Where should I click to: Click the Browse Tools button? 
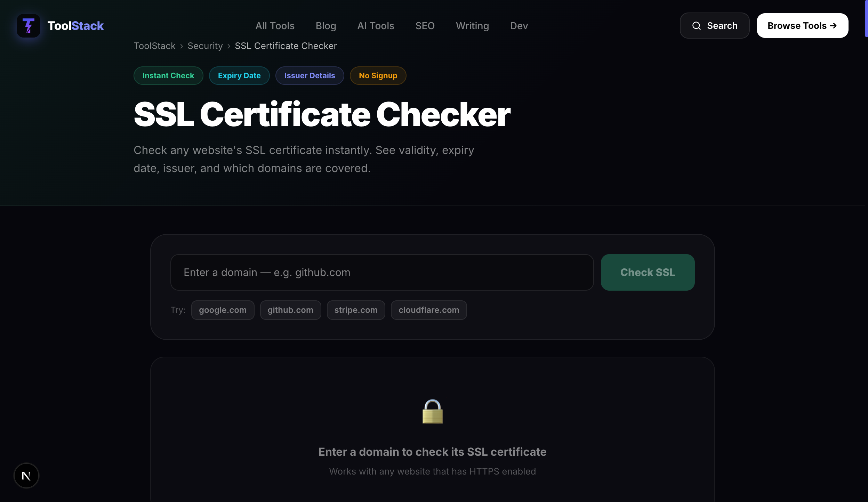point(802,26)
